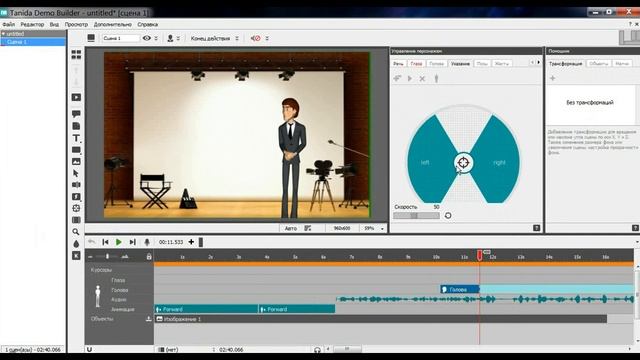Image resolution: width=640 pixels, height=360 pixels.
Task: Select the water drop tool
Action: (76, 244)
